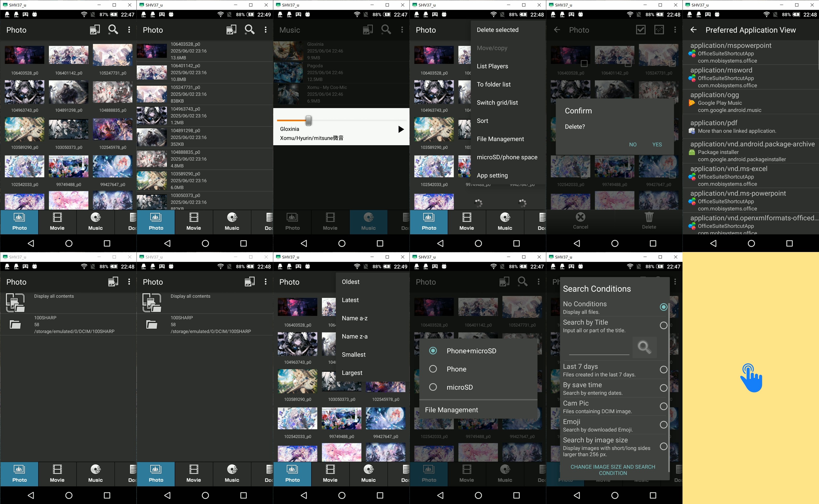This screenshot has width=819, height=504.
Task: Click File Management in the storage radio dialog
Action: (478, 410)
